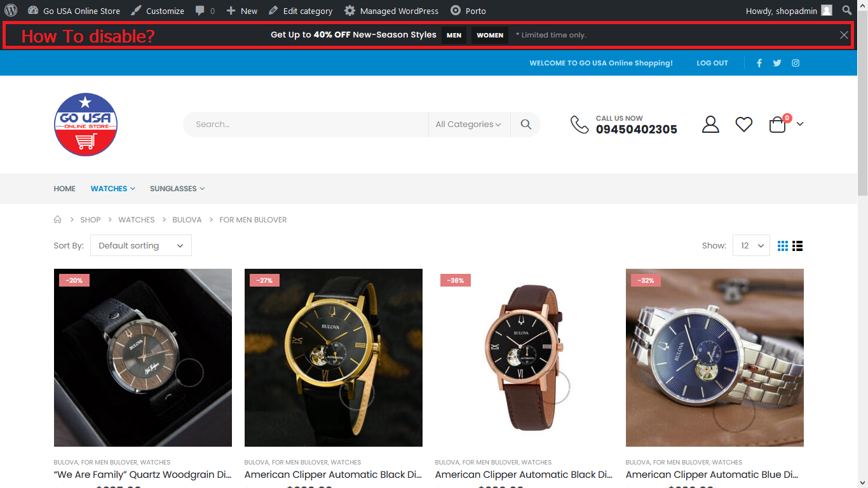Submit search with the magnifier button

tap(526, 125)
